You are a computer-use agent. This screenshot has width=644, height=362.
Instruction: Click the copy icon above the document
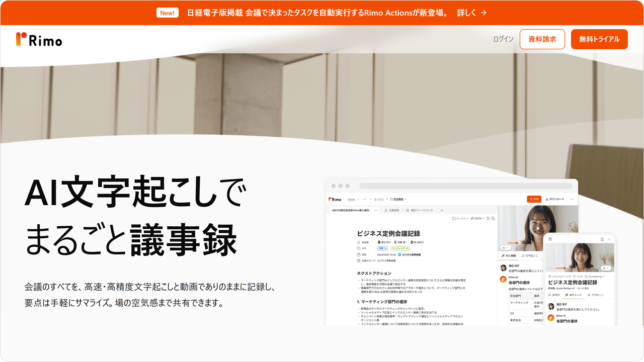[x=493, y=218]
